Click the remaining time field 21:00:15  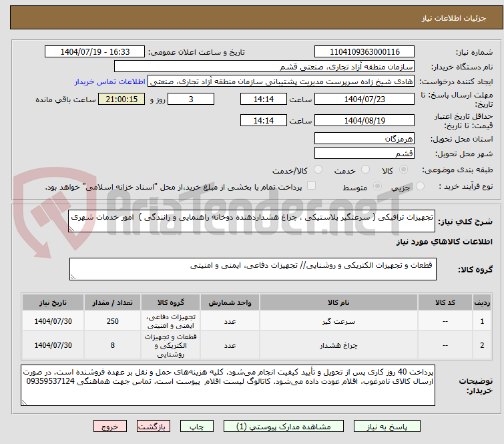[x=121, y=99]
